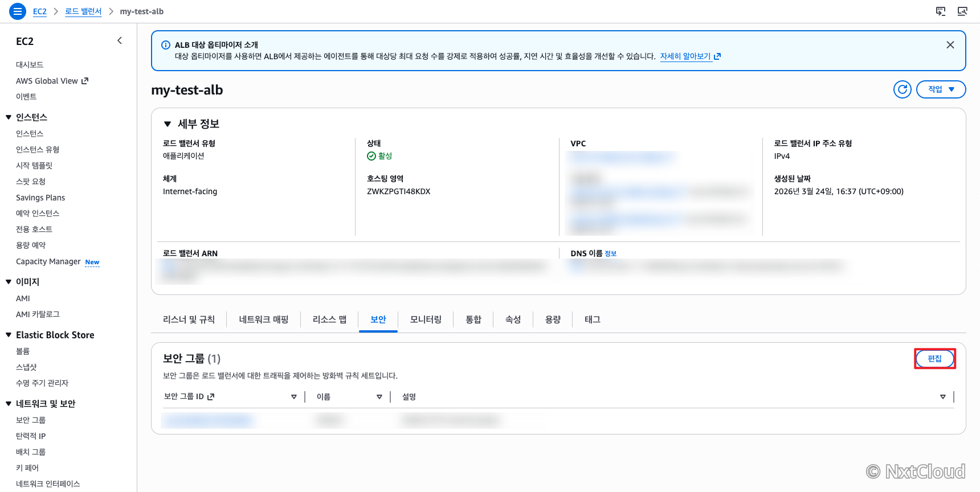
Task: Click the 활성 status value
Action: [379, 156]
